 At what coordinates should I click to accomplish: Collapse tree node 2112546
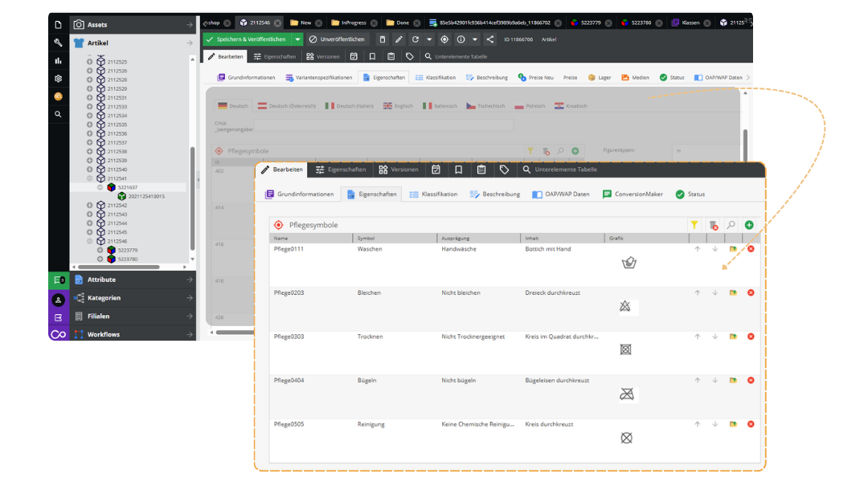[90, 241]
